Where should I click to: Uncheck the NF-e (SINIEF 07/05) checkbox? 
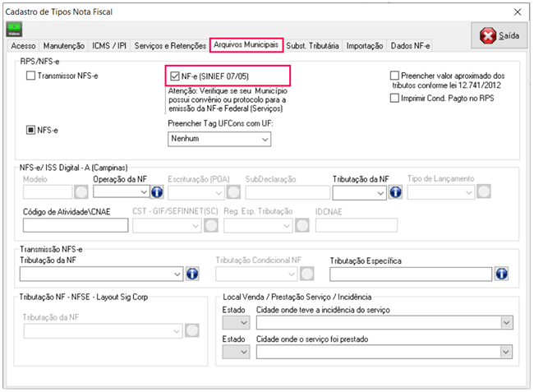pyautogui.click(x=173, y=76)
